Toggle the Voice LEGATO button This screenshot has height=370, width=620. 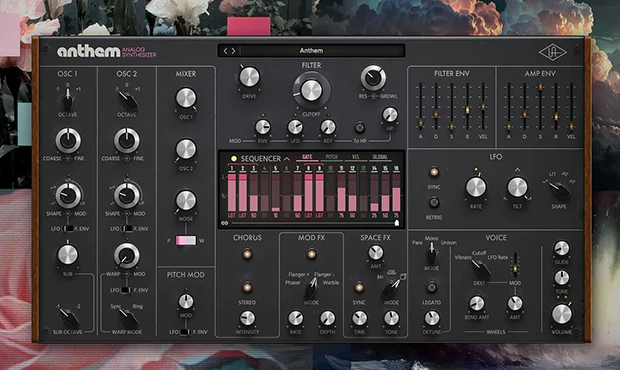pyautogui.click(x=432, y=287)
